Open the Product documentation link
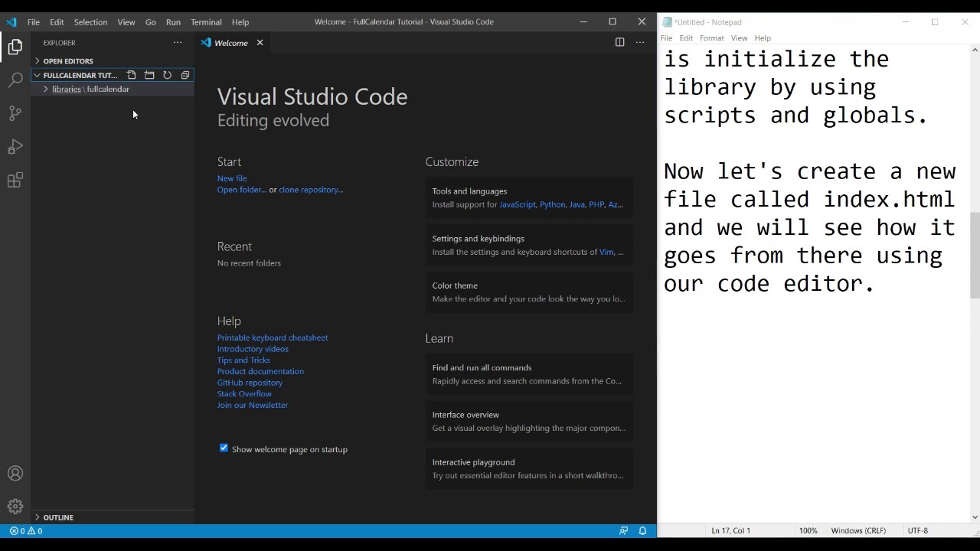980x551 pixels. tap(260, 371)
